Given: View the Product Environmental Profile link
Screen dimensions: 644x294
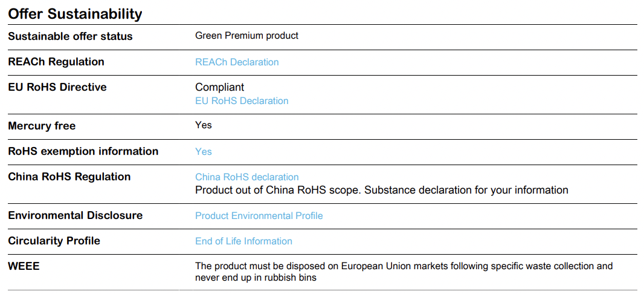Looking at the screenshot, I should [x=259, y=216].
